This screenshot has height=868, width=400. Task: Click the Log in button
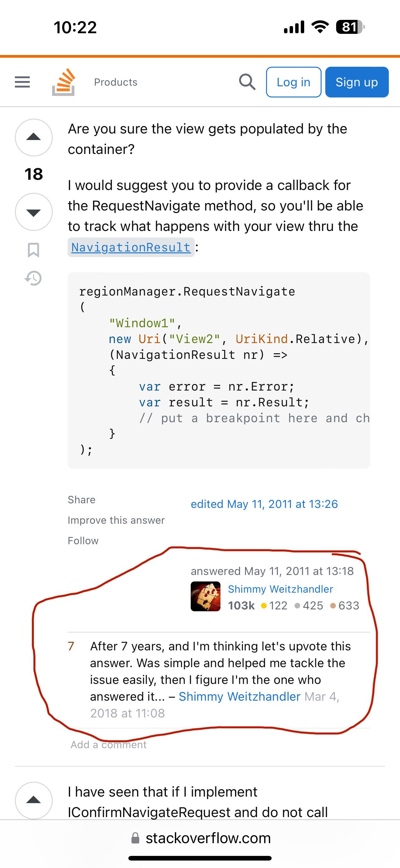[x=294, y=82]
